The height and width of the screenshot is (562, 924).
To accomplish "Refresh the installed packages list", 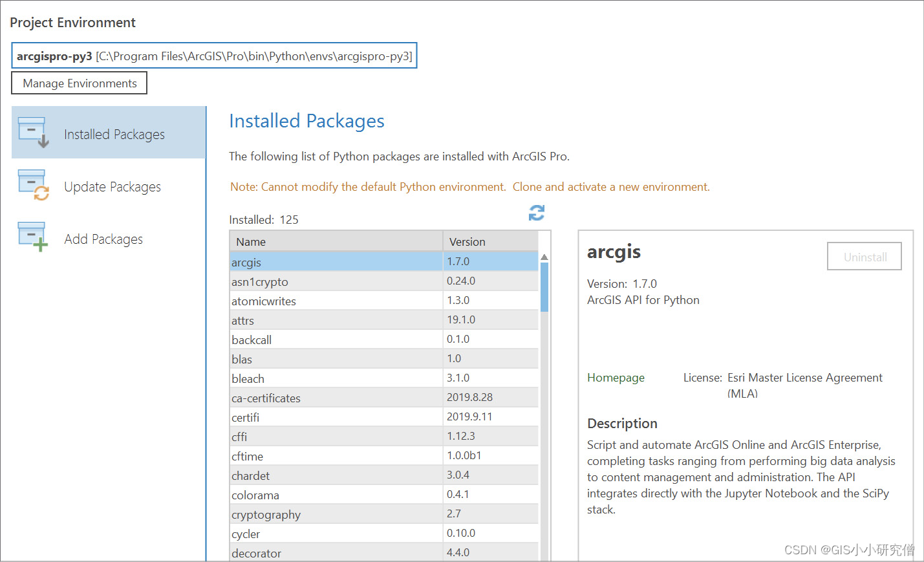I will point(537,213).
